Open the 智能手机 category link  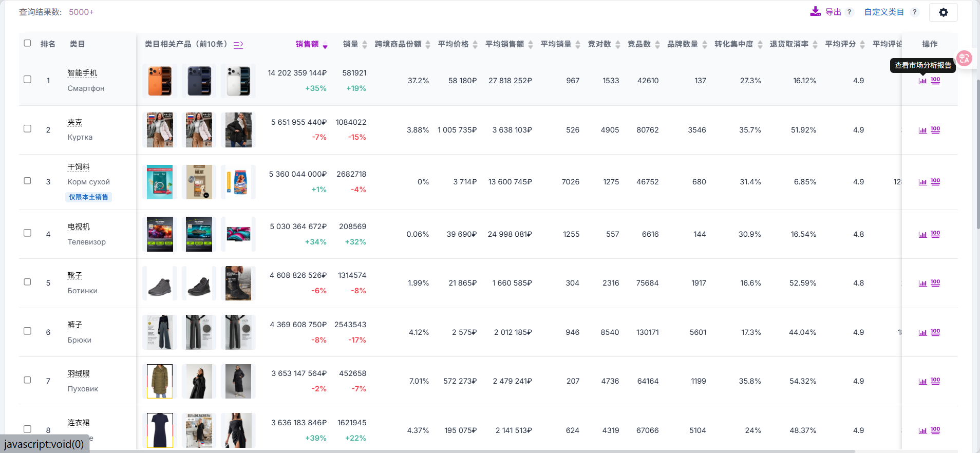[x=82, y=73]
